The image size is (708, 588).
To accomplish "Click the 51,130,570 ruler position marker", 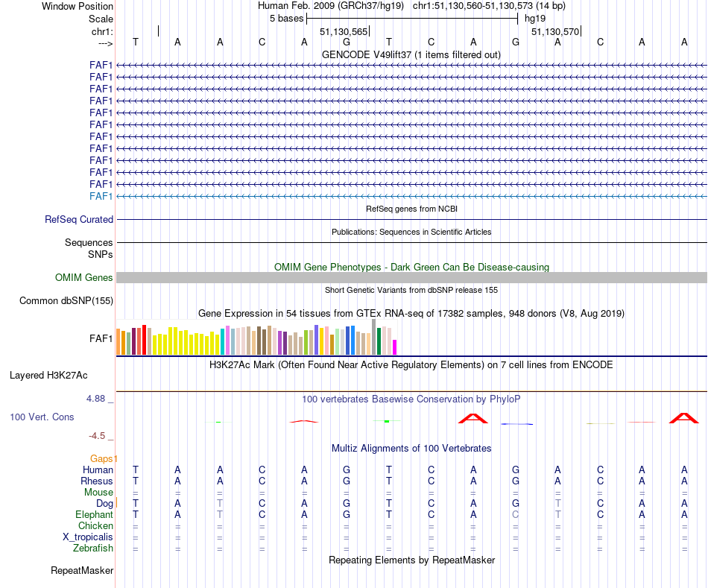I will pos(555,31).
